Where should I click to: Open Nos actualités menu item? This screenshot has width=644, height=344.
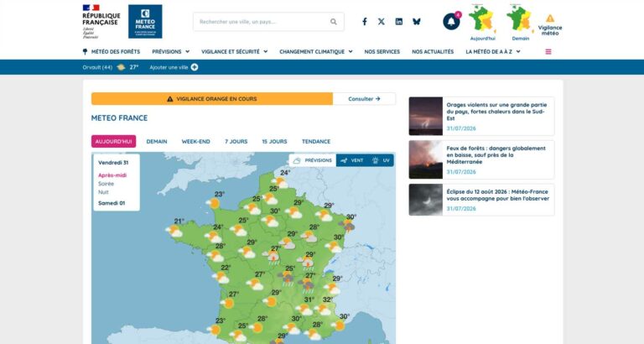[433, 52]
